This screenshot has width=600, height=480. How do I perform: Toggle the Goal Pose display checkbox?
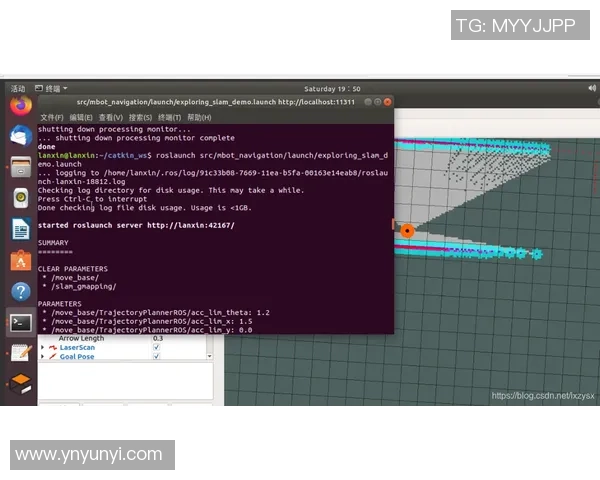coord(156,356)
